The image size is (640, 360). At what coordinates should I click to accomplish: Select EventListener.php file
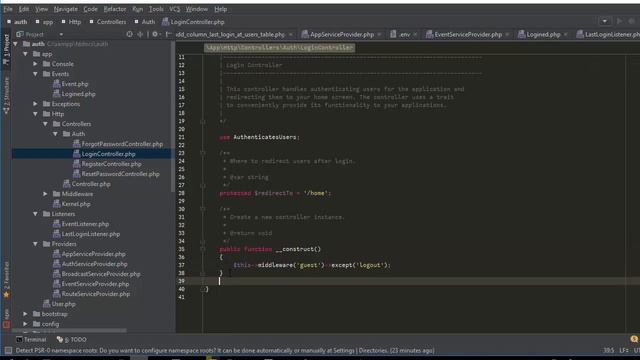(x=81, y=224)
